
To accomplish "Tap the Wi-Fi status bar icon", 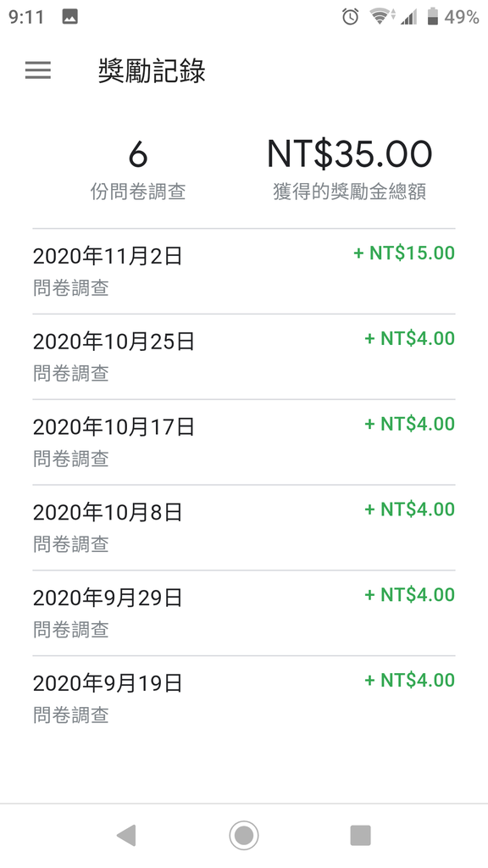I will click(380, 17).
